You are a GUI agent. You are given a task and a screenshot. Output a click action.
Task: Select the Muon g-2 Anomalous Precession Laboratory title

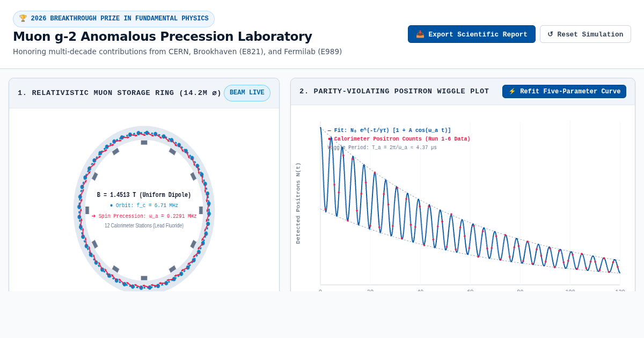click(163, 36)
